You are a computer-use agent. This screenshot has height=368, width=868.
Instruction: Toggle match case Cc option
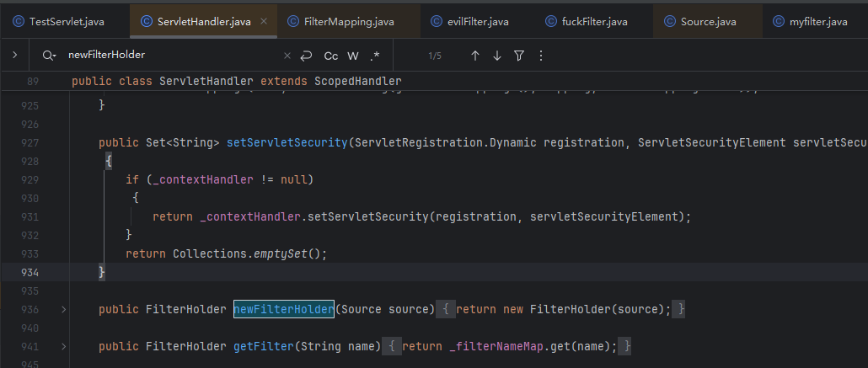[x=331, y=56]
